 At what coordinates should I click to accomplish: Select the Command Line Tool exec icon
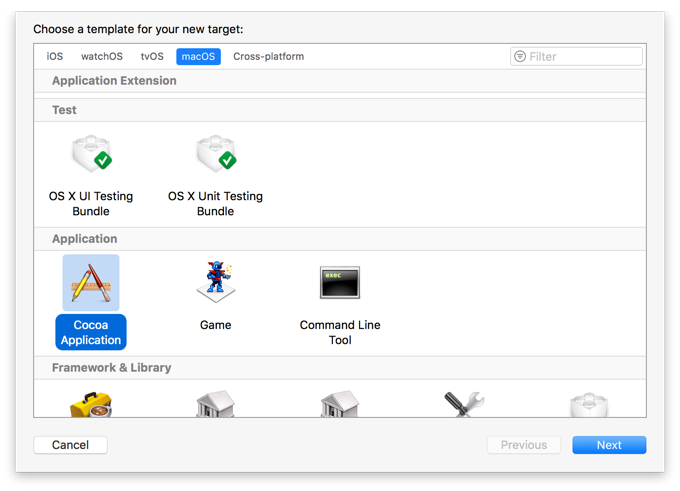[340, 282]
